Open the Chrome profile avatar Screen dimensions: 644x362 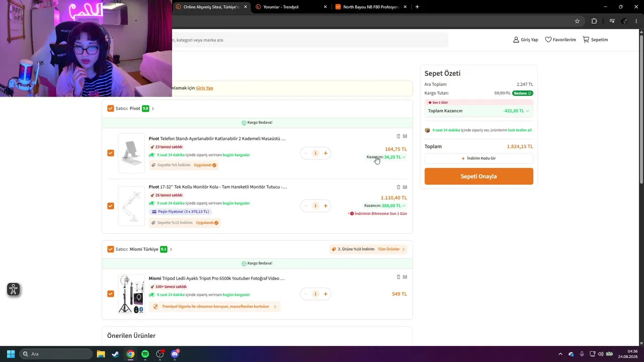tap(624, 21)
